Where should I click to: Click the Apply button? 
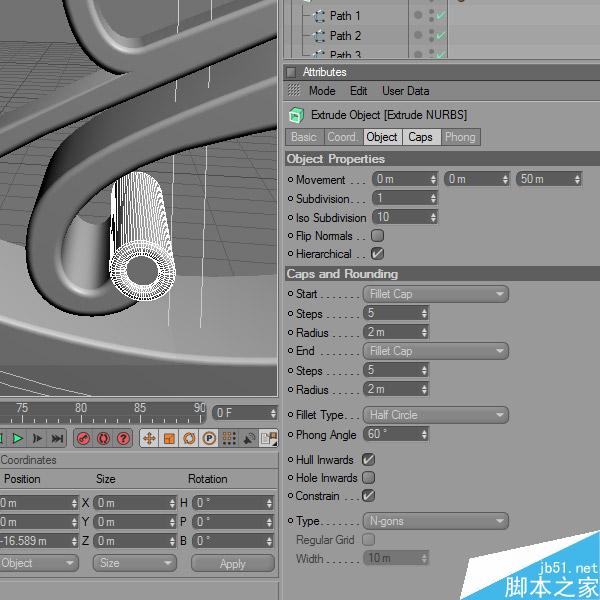click(233, 563)
